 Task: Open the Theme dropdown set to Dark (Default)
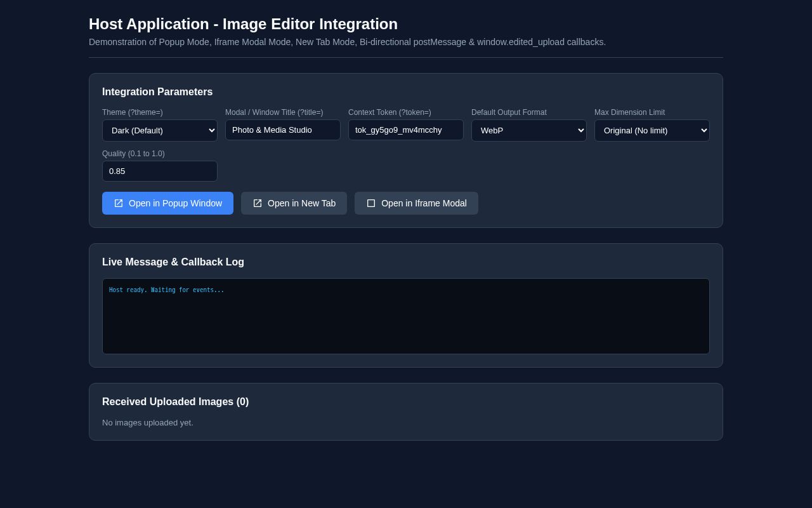click(x=160, y=131)
